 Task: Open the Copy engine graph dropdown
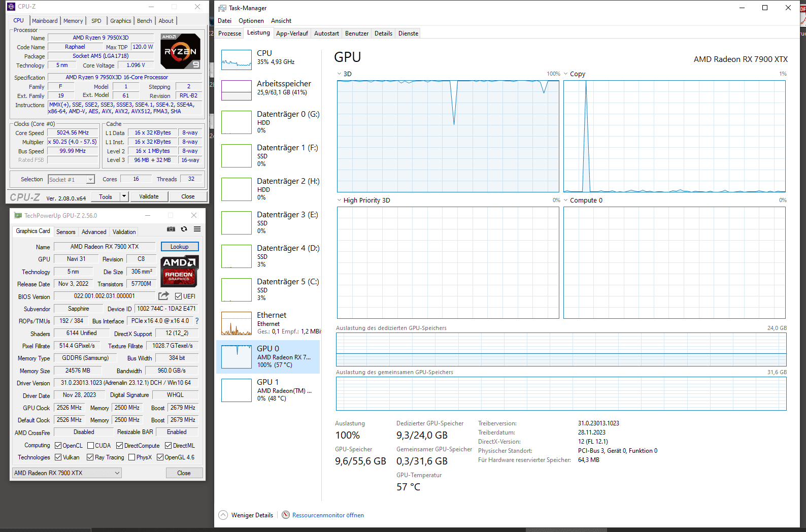pyautogui.click(x=565, y=74)
